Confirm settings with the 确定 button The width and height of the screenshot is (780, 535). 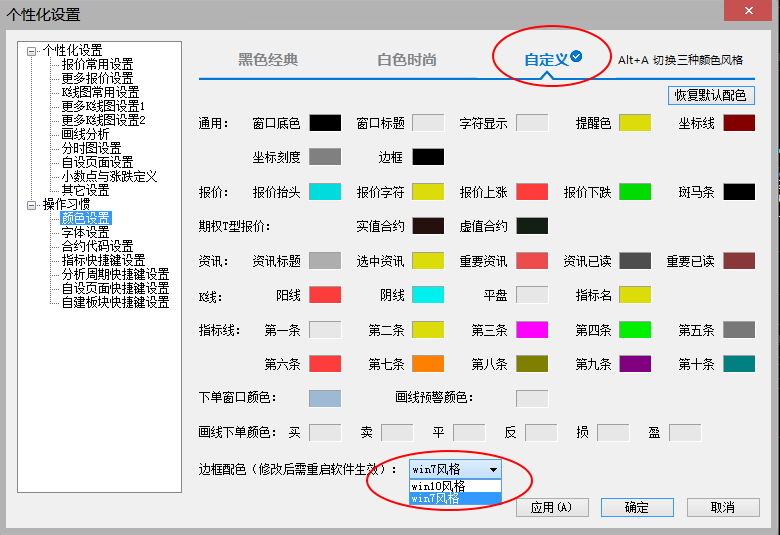637,507
